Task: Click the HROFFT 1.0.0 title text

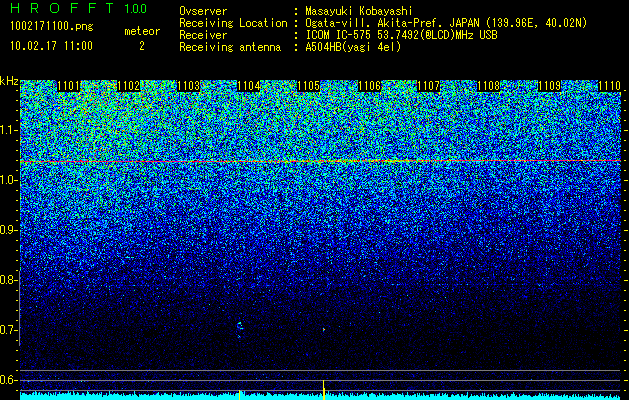Action: pyautogui.click(x=79, y=8)
